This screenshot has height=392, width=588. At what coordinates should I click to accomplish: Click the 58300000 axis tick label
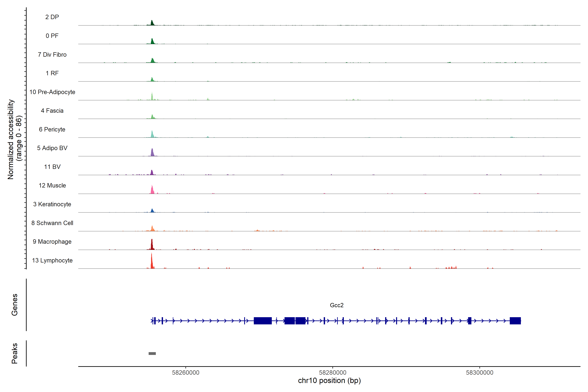pyautogui.click(x=480, y=373)
